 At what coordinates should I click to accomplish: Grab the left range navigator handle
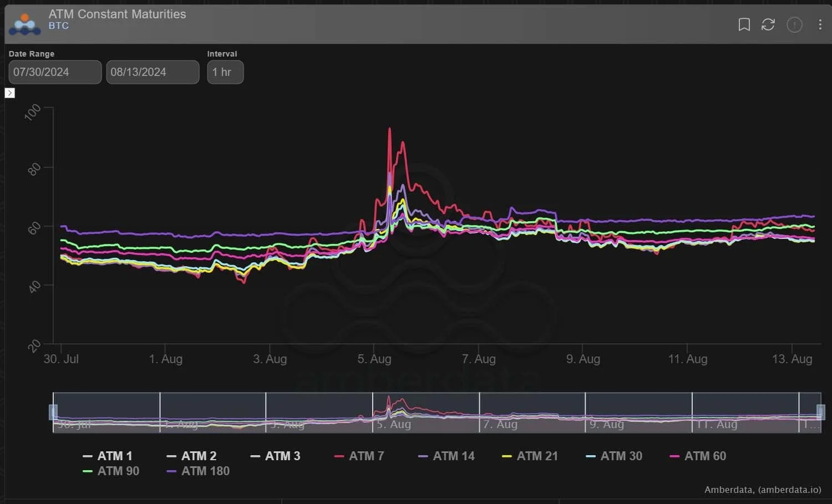53,412
